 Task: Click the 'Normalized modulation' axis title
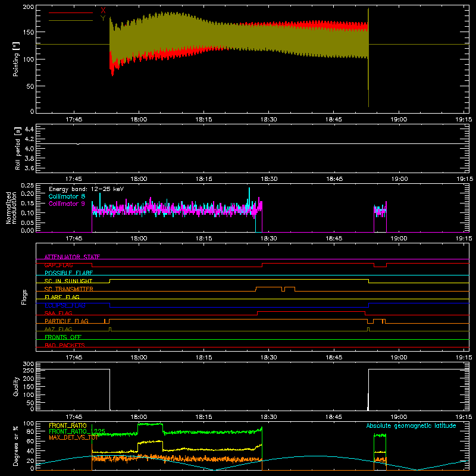pyautogui.click(x=11, y=208)
